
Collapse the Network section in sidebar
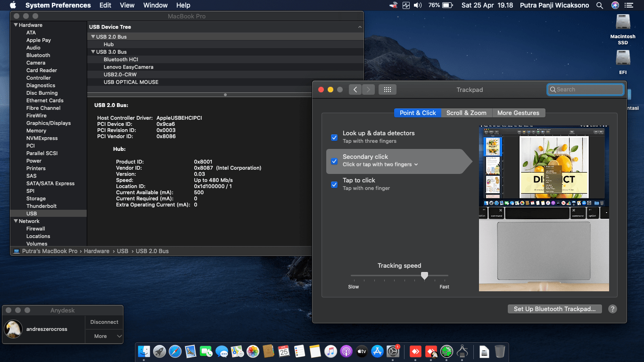16,221
